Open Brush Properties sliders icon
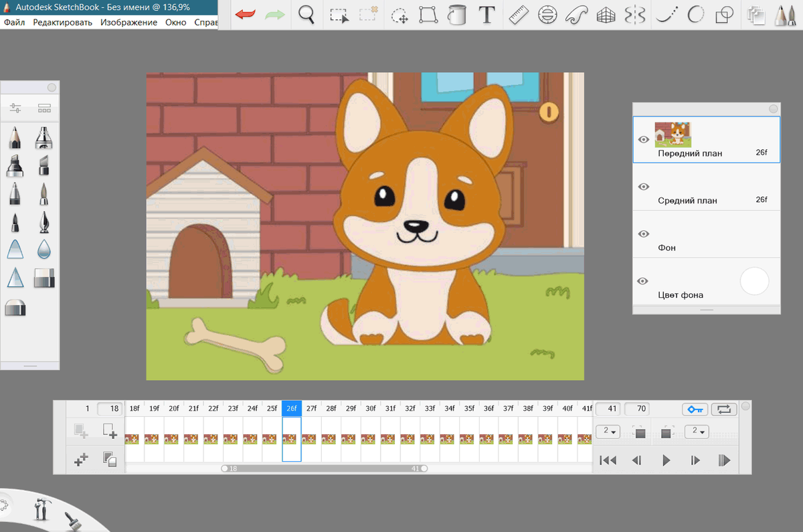Image resolution: width=803 pixels, height=532 pixels. click(17, 108)
